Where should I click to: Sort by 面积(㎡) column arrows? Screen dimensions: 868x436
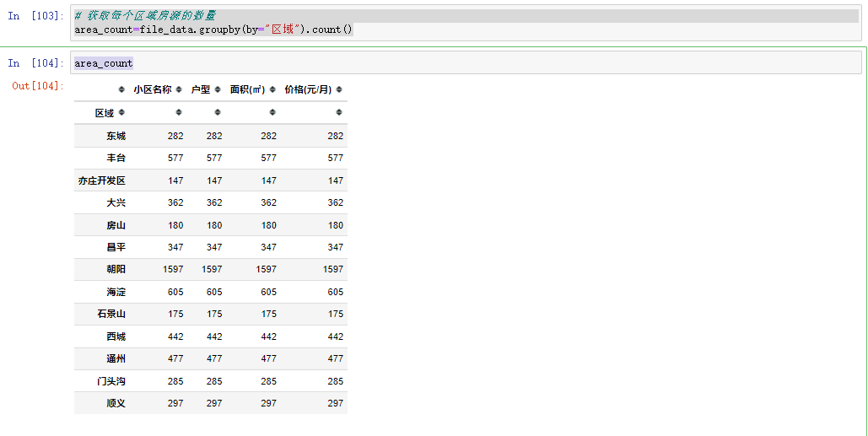coord(272,89)
